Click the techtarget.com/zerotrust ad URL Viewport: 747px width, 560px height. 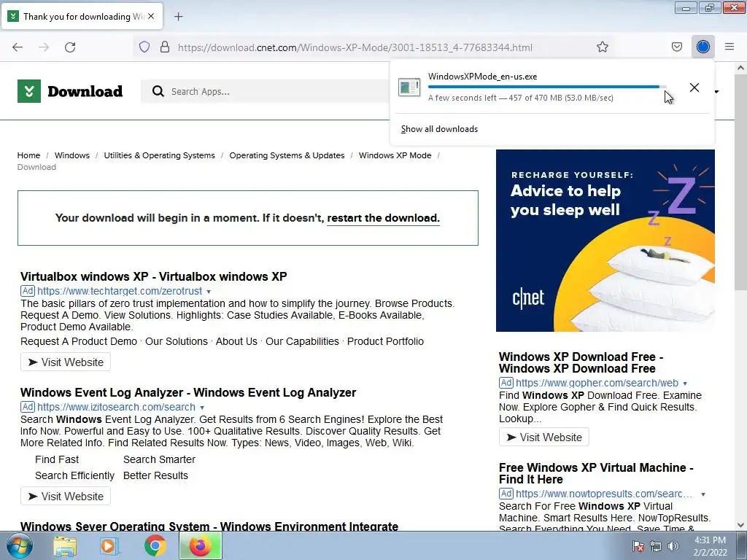120,291
